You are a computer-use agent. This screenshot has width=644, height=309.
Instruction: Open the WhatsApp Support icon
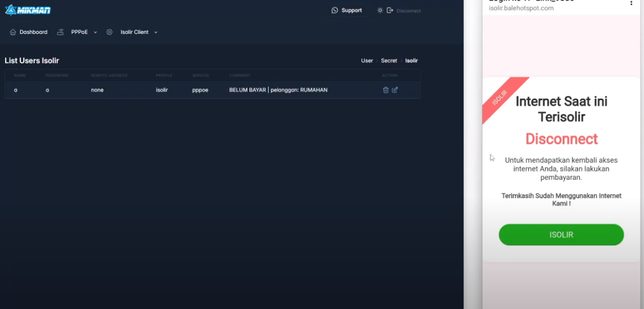point(335,11)
